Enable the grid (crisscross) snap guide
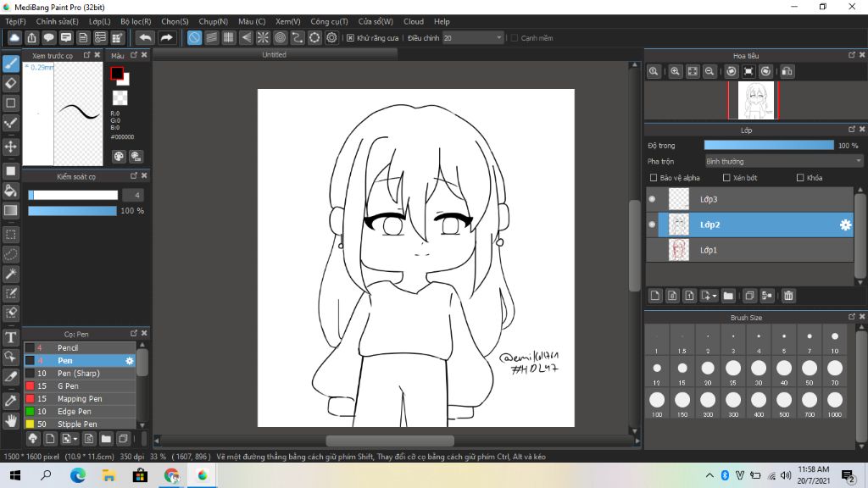 (x=229, y=37)
